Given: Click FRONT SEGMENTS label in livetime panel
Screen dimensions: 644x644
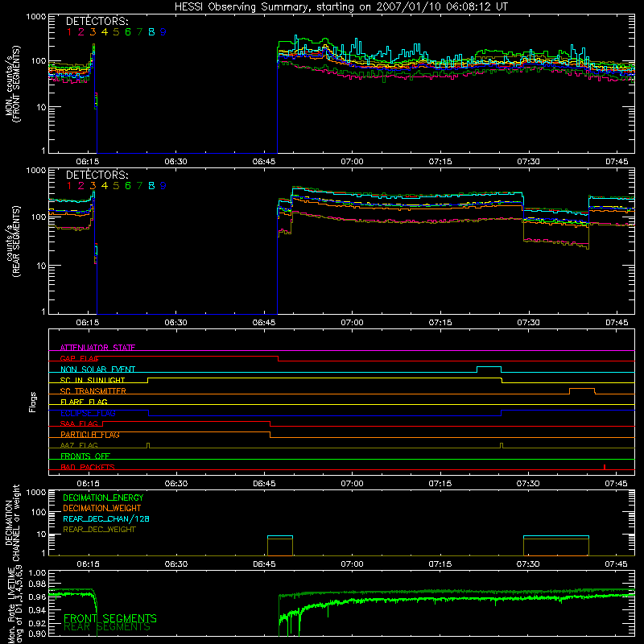Looking at the screenshot, I should click(x=110, y=618).
